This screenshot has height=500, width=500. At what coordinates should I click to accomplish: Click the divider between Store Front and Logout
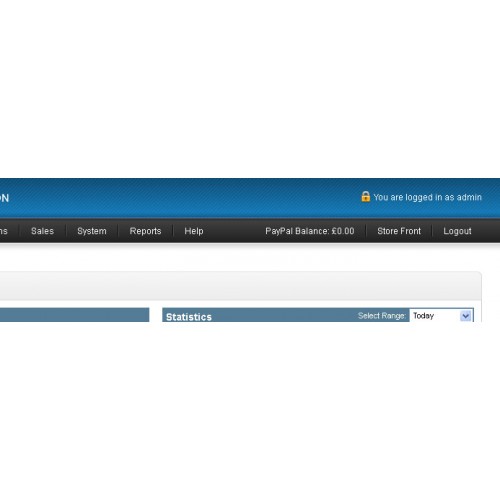click(432, 231)
